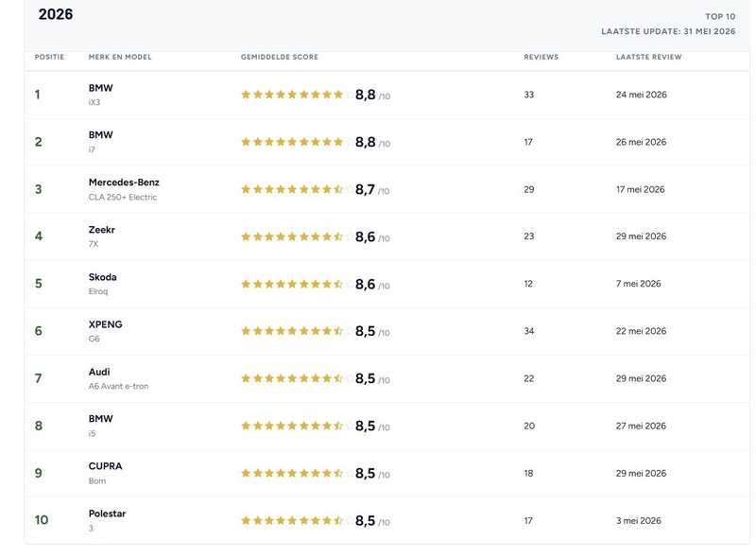Click the Skoda Elroq model name

pyautogui.click(x=98, y=291)
